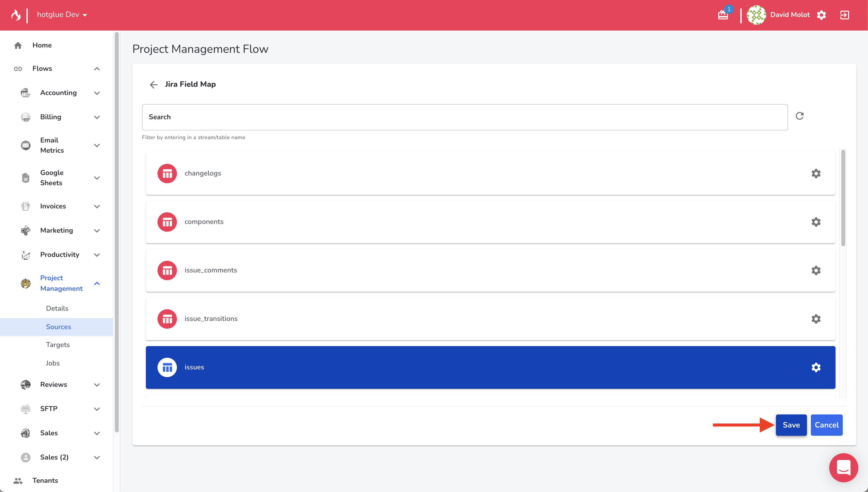Click the refresh icon beside search

tap(799, 116)
